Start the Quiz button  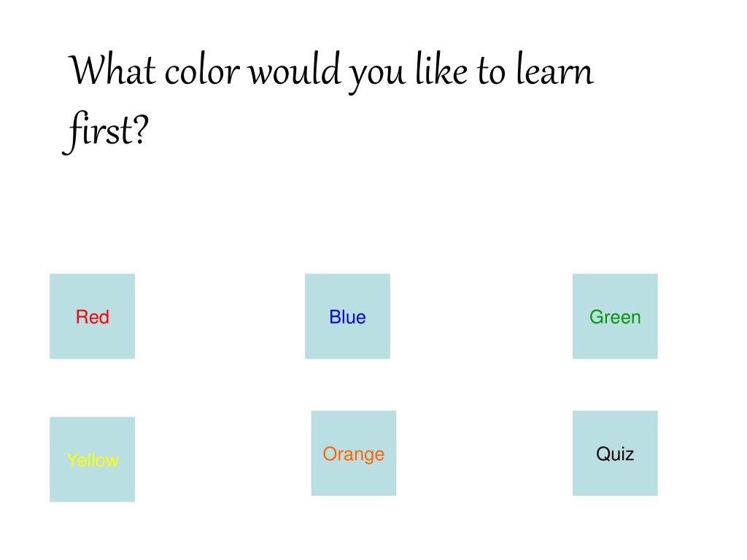pyautogui.click(x=615, y=454)
